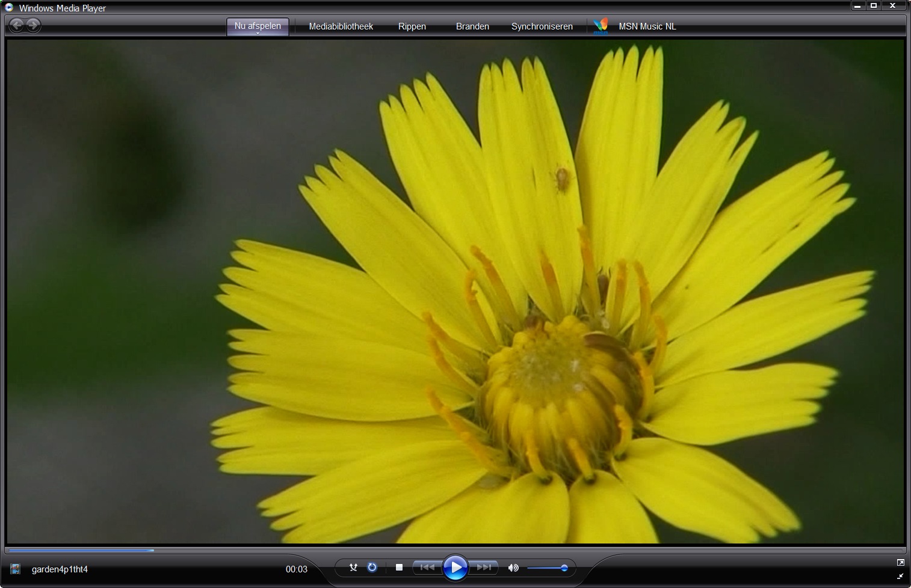Toggle repeat playback mode
Image resolution: width=911 pixels, height=588 pixels.
tap(372, 567)
